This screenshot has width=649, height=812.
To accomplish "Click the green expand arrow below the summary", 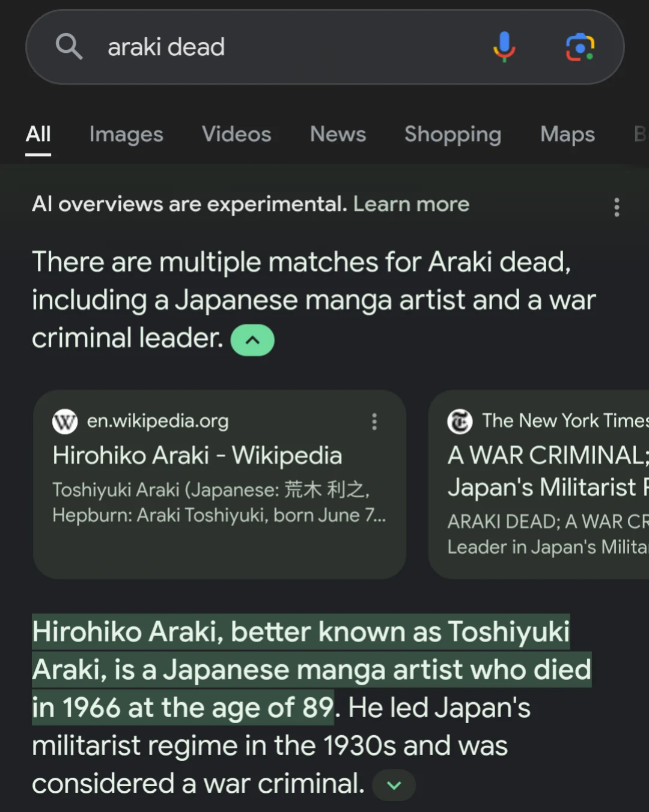I will coord(394,785).
